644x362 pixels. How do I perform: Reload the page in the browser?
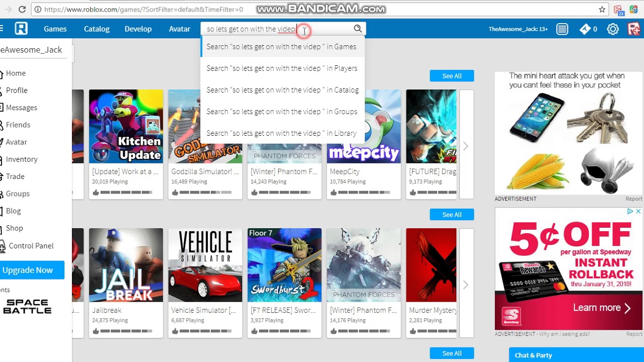22,9
